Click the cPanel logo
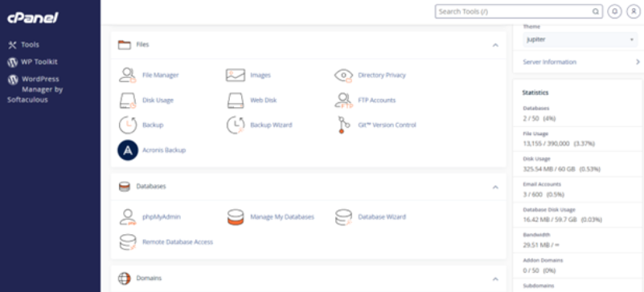This screenshot has width=644, height=292. pyautogui.click(x=33, y=18)
